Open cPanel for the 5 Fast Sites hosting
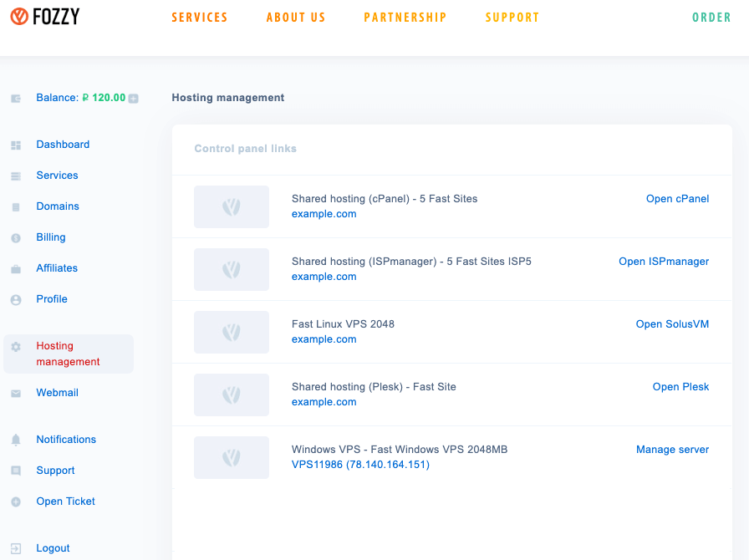The height and width of the screenshot is (560, 749). click(x=677, y=199)
